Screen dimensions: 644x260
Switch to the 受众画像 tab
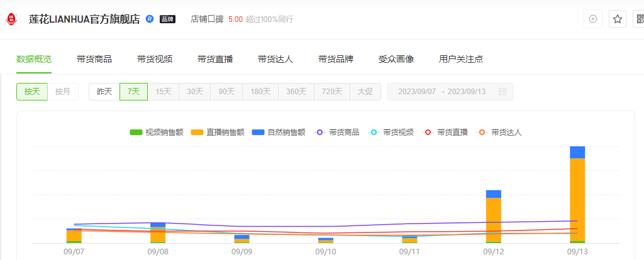(x=396, y=59)
